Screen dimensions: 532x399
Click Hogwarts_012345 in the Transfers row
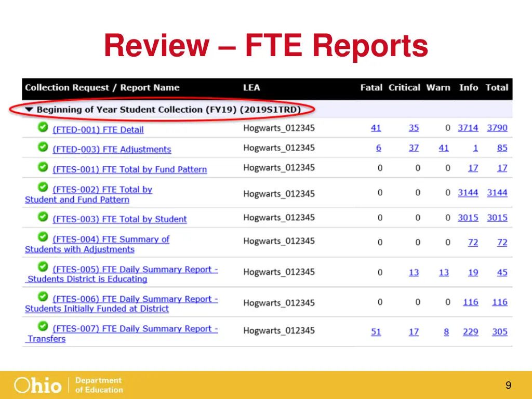coord(279,331)
